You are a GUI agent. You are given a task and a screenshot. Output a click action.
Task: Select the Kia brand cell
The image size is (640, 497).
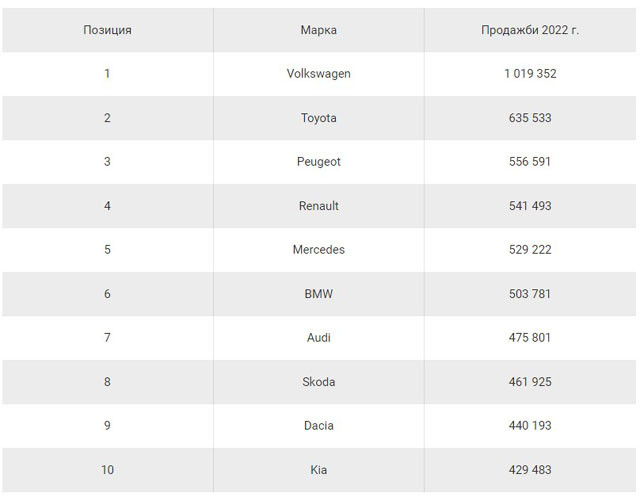coord(318,470)
